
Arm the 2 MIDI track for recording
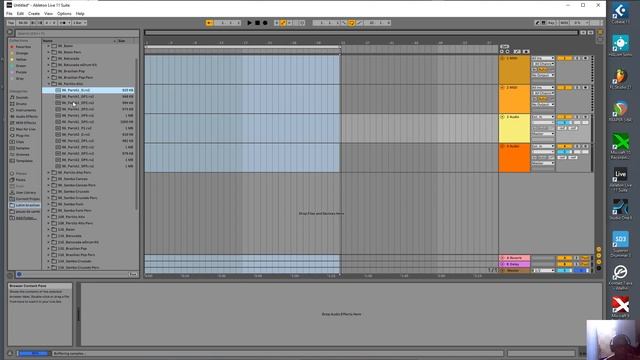click(585, 87)
